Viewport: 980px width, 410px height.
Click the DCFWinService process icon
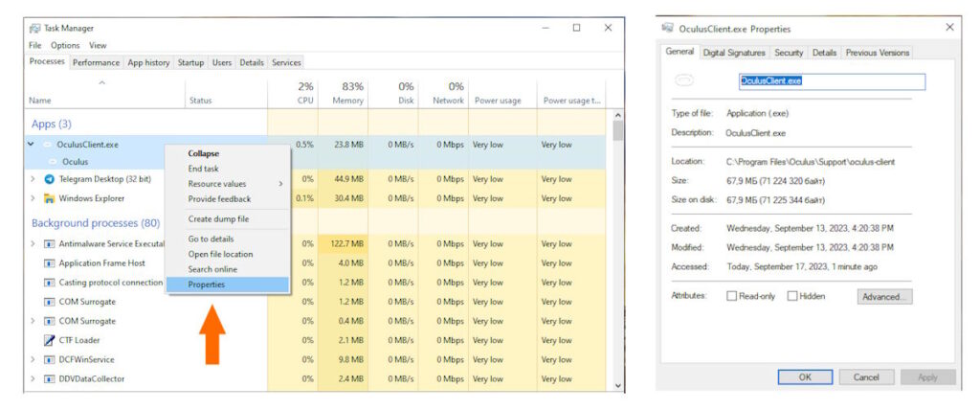50,360
